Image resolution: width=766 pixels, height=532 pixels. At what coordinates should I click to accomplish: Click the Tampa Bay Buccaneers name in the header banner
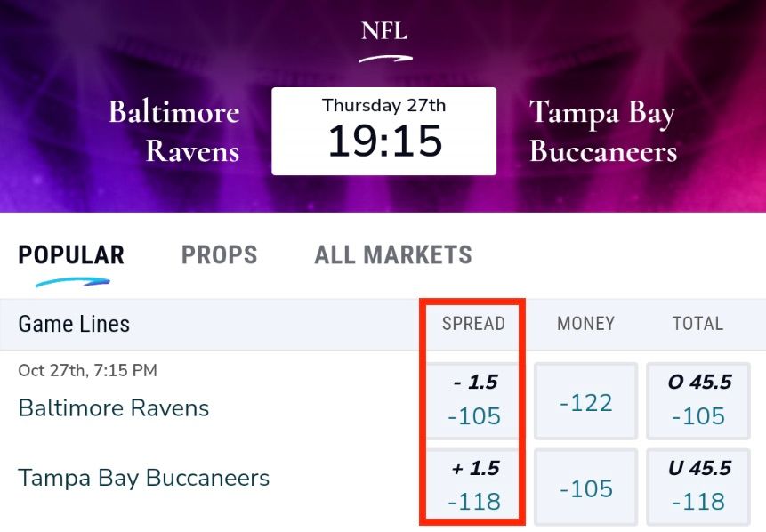click(602, 129)
